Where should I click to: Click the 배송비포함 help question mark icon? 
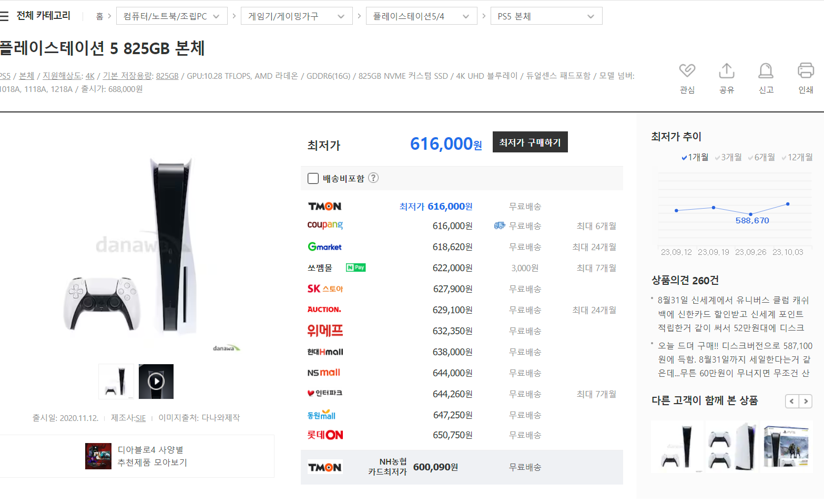pos(373,178)
